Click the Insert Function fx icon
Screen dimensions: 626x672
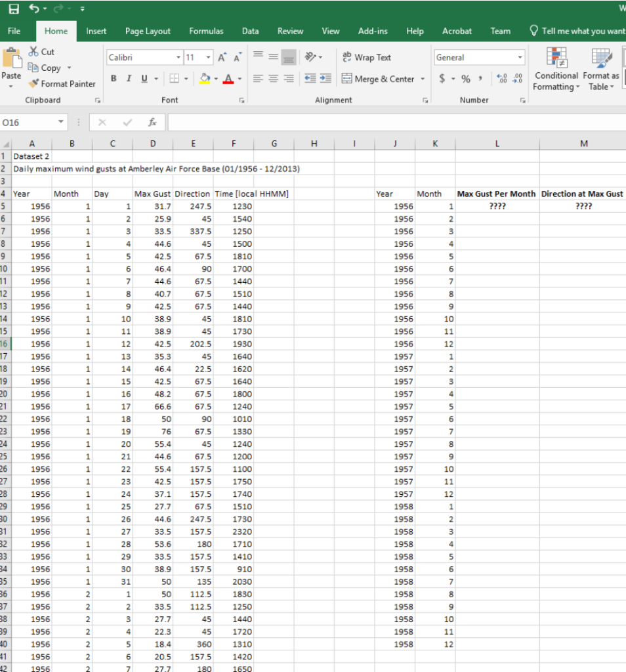[152, 123]
